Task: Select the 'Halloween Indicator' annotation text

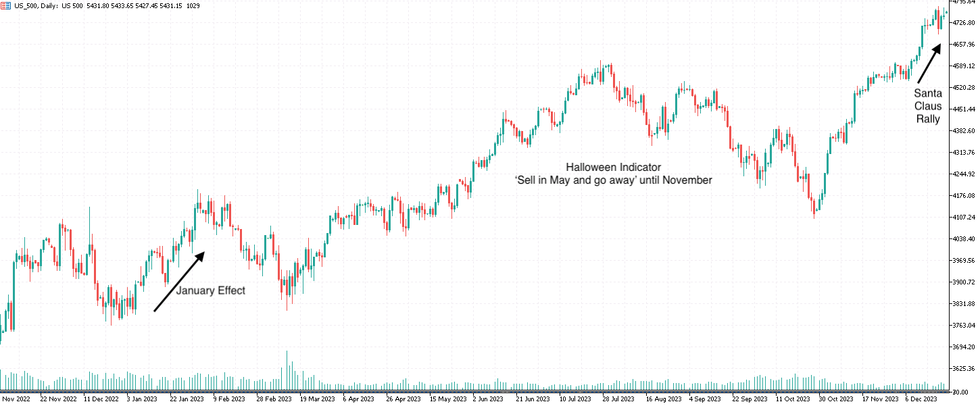Action: tap(614, 167)
